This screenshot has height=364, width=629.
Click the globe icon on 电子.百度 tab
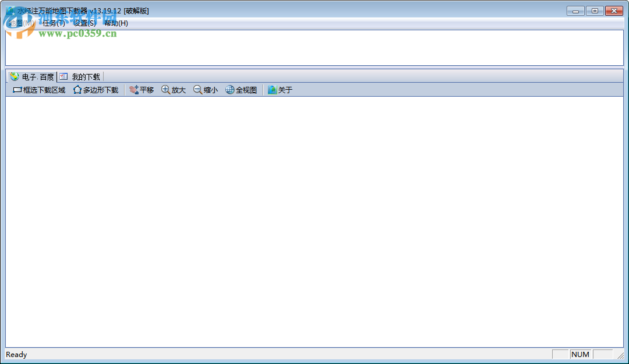pyautogui.click(x=15, y=76)
